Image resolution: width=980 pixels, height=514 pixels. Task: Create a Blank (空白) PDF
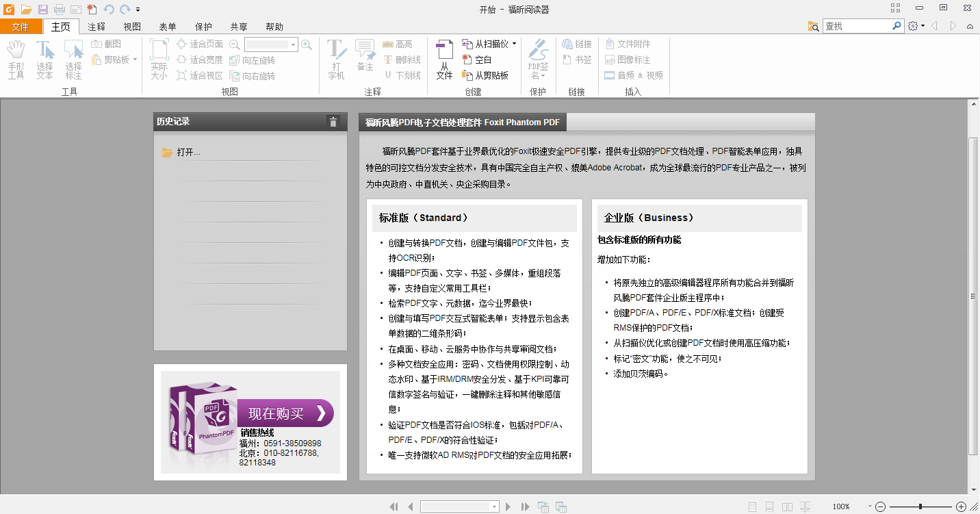[477, 60]
